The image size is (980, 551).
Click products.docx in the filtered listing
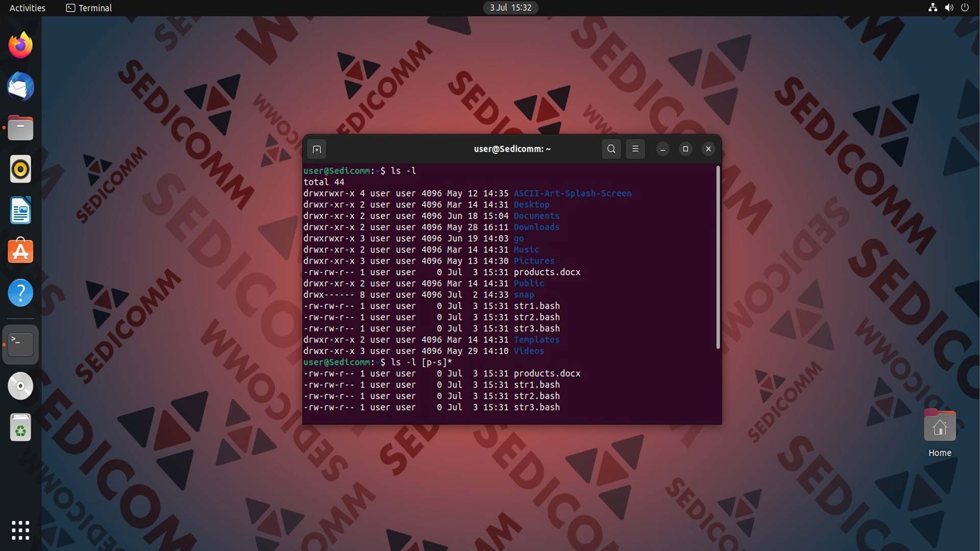547,373
